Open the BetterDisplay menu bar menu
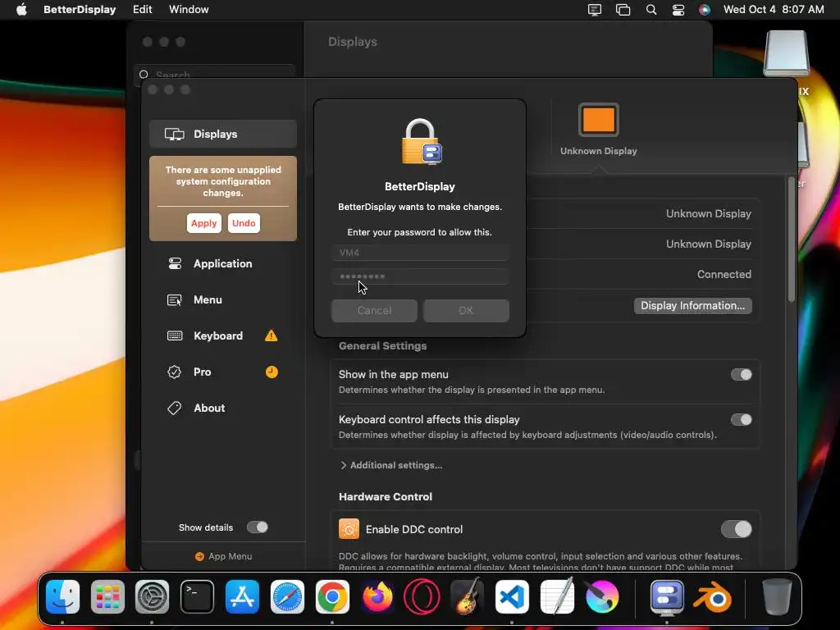This screenshot has width=840, height=630. coord(80,10)
